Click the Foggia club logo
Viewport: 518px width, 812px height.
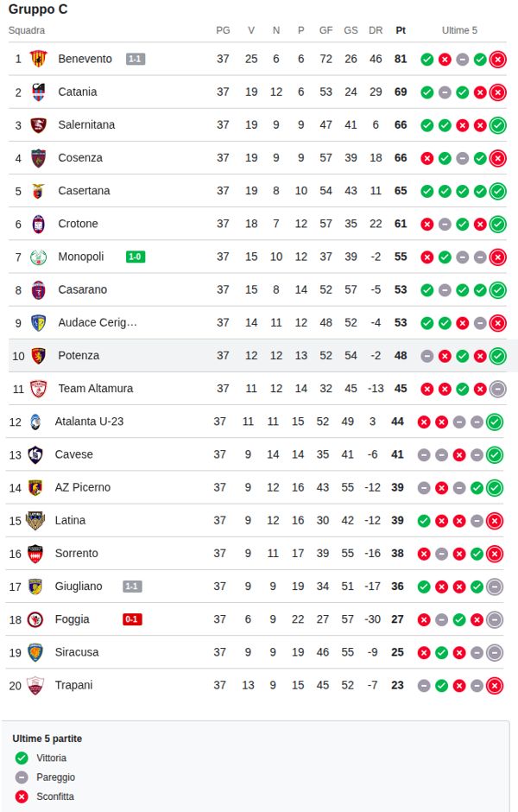click(x=35, y=619)
